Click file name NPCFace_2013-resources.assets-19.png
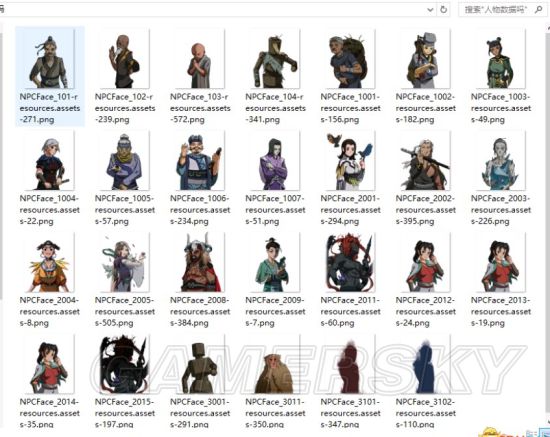550x437 pixels. pos(500,311)
